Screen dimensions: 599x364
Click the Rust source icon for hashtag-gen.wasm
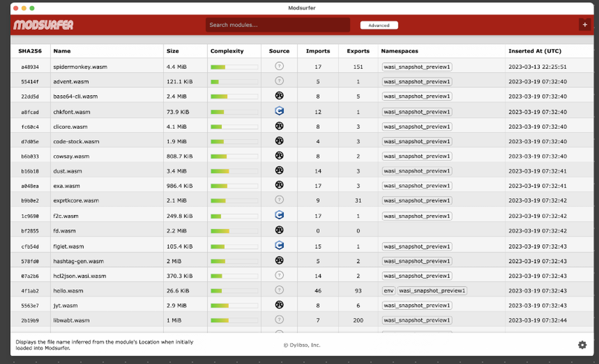[x=279, y=260]
